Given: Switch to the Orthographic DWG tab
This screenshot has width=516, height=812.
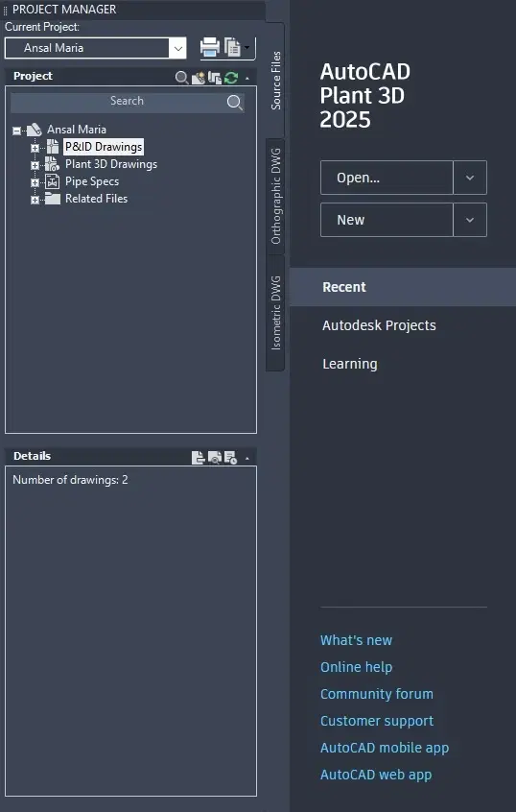Looking at the screenshot, I should 276,196.
